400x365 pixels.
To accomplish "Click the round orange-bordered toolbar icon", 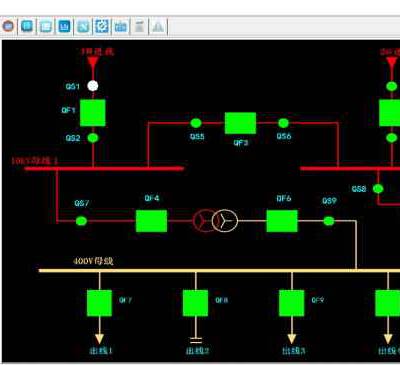I will [x=8, y=26].
